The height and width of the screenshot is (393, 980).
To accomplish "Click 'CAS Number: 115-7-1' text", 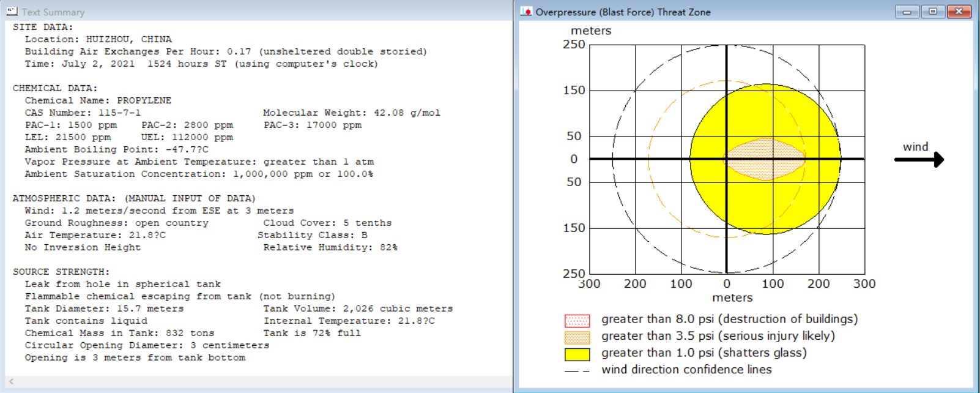I will (83, 113).
